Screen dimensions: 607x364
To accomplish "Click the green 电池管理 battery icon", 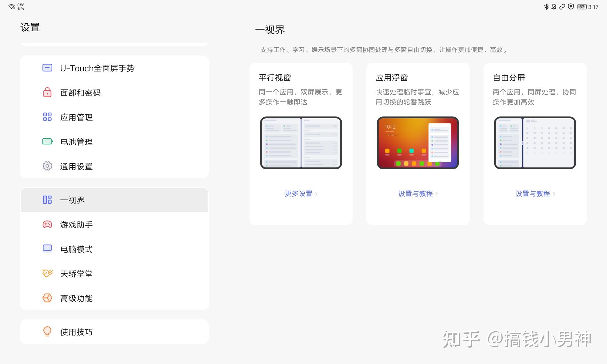I will (47, 142).
